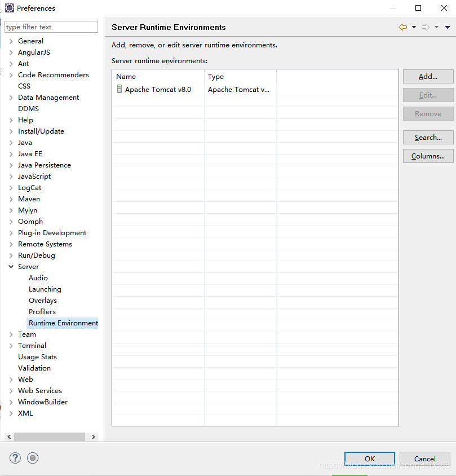Focus the type filter text field
This screenshot has height=476, width=456.
[51, 27]
